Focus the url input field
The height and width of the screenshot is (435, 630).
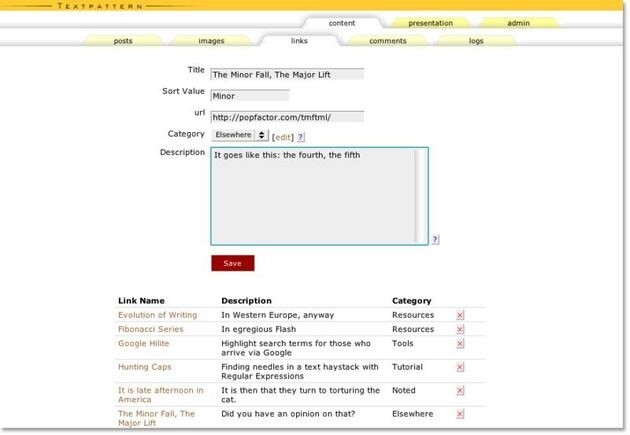coord(287,116)
